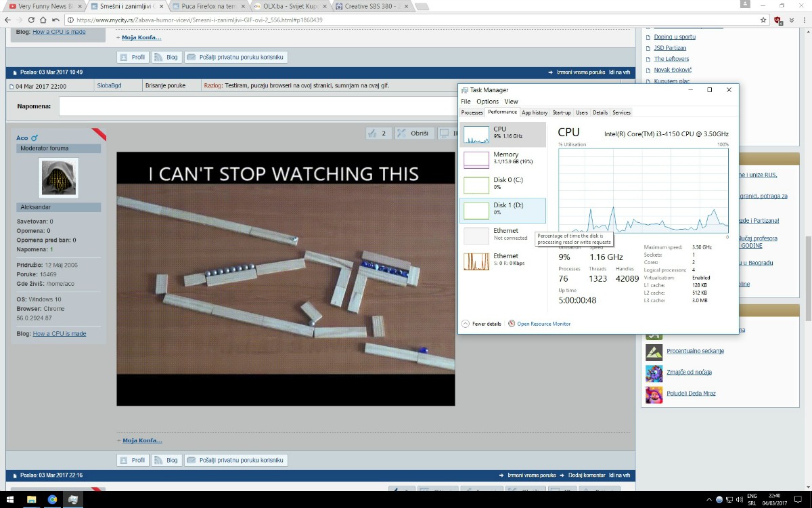
Task: Click Izmeni vreme poruke in the 10:49 post bar
Action: click(x=581, y=72)
